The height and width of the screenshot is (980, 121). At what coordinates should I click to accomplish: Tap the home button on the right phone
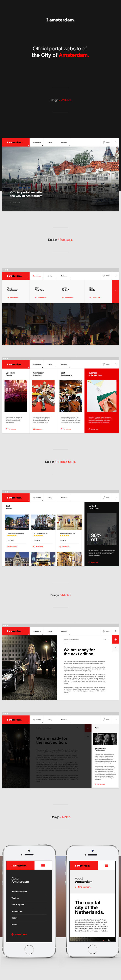point(92,950)
